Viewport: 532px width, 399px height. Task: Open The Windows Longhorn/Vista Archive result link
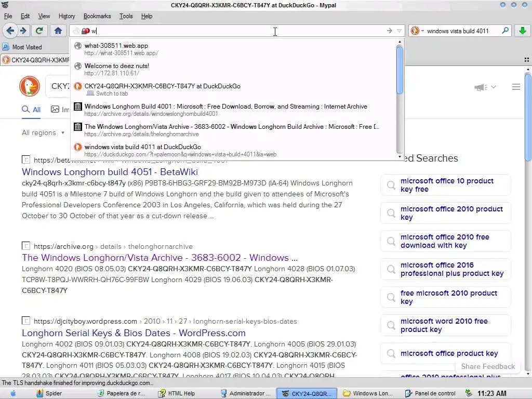(159, 258)
